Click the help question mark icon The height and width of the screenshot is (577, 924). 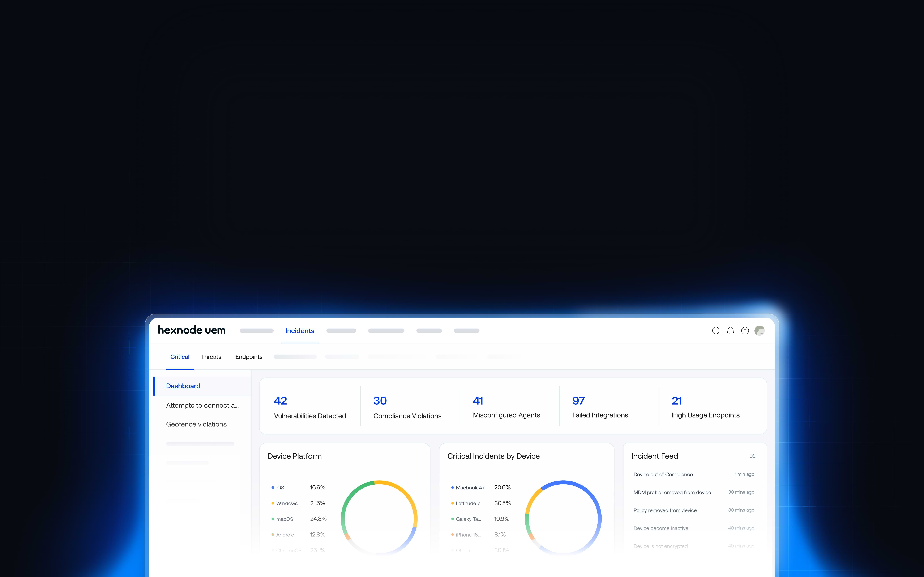click(745, 331)
